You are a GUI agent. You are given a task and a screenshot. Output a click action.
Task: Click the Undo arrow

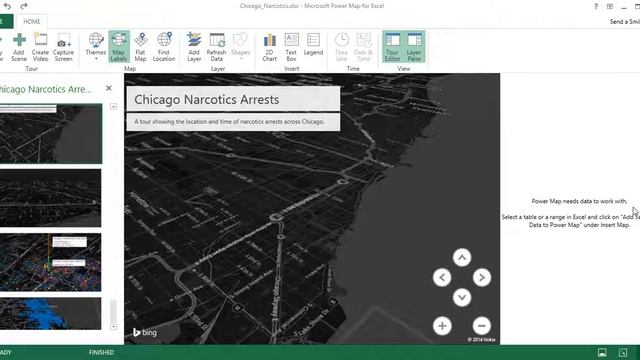pos(8,6)
